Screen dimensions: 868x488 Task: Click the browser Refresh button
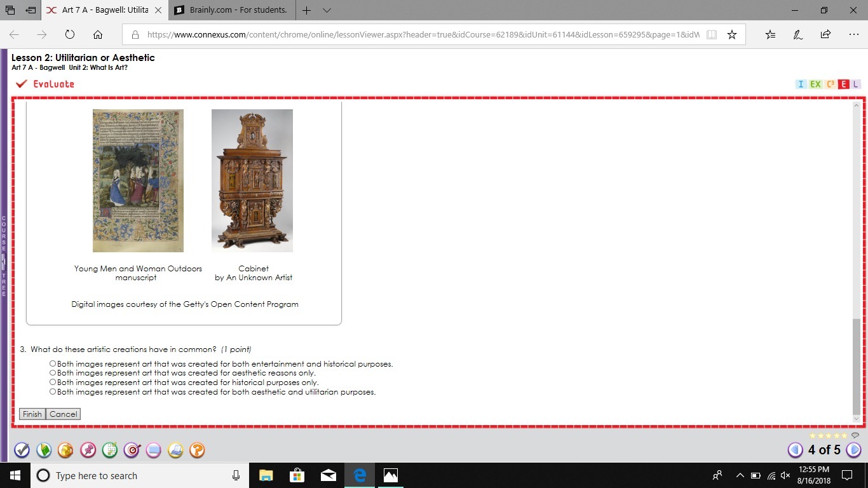[70, 34]
